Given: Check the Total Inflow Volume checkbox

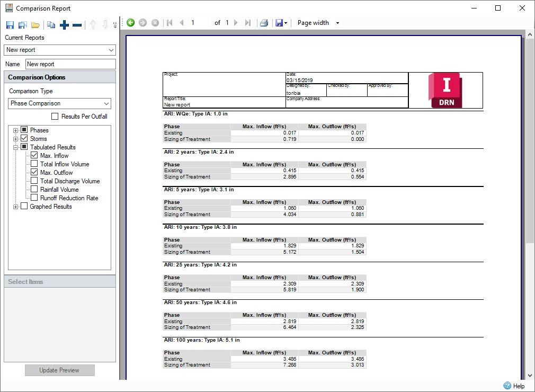Looking at the screenshot, I should tap(34, 164).
